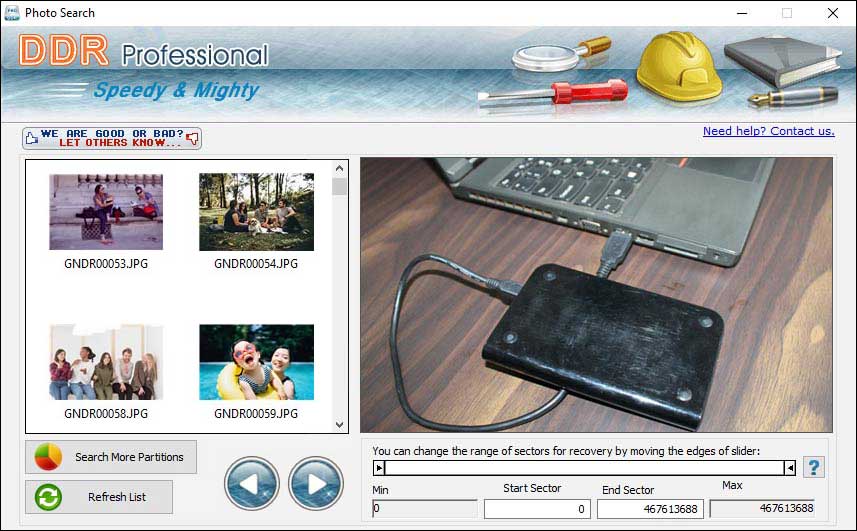Minimize the Photo Search window
This screenshot has height=531, width=857.
tap(742, 13)
